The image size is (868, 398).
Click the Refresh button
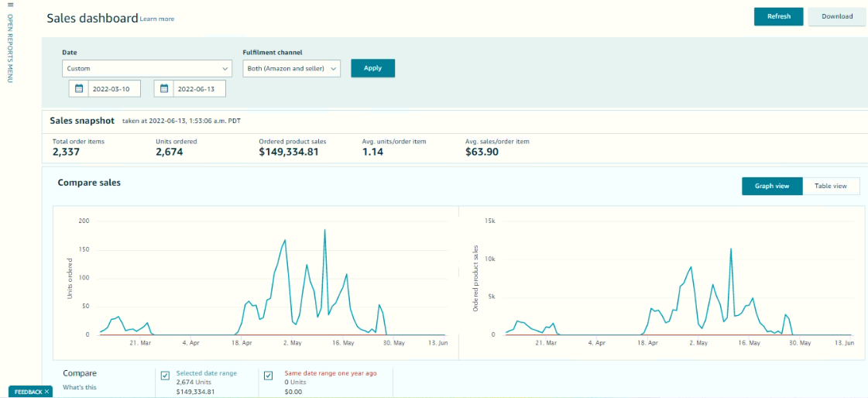click(778, 16)
